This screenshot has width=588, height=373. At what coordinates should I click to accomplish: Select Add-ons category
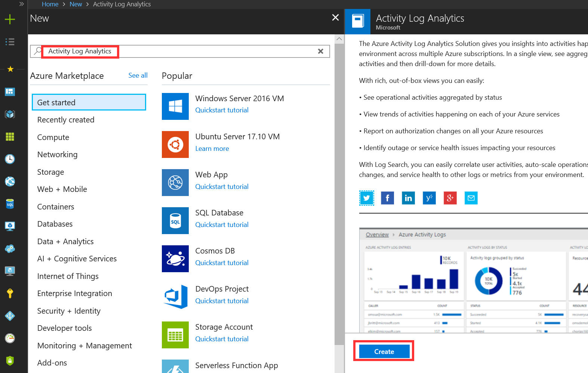[x=52, y=363]
